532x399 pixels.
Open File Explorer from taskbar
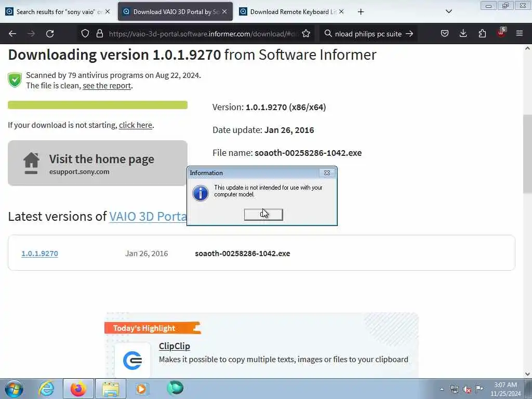point(111,389)
